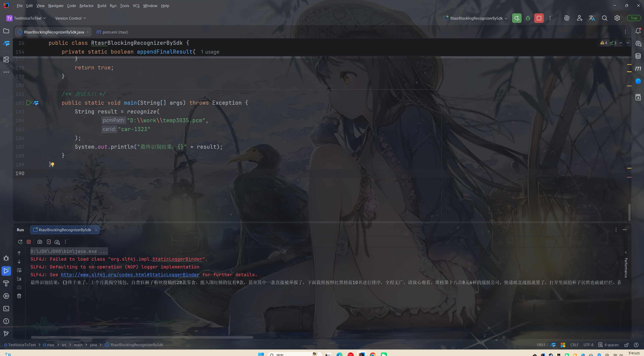The width and height of the screenshot is (644, 356).
Task: Stop the running program with red square
Action: [539, 18]
